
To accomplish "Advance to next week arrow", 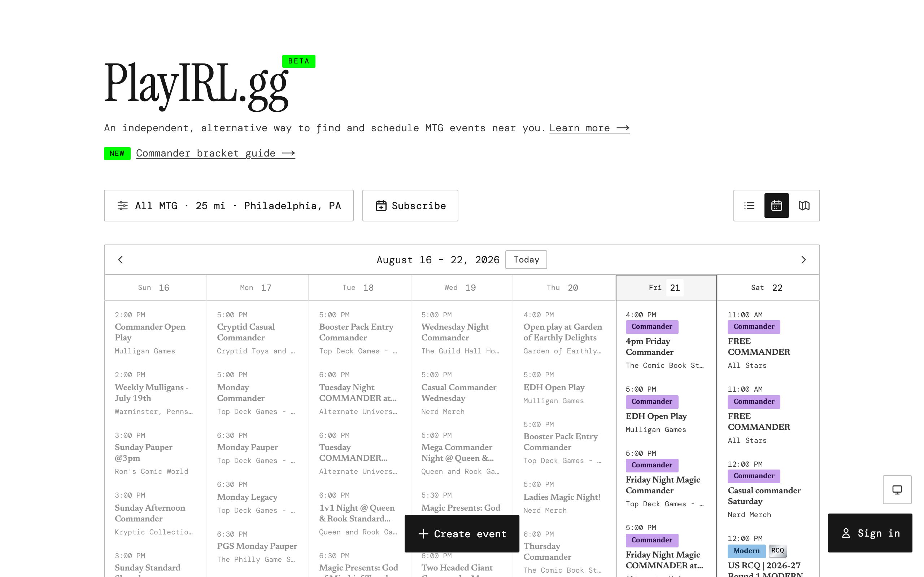I will pyautogui.click(x=803, y=260).
